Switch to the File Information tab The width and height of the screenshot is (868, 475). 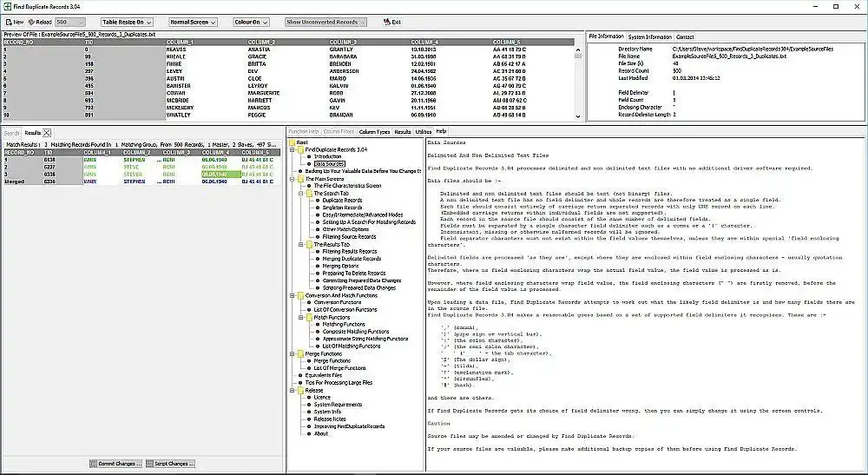606,36
